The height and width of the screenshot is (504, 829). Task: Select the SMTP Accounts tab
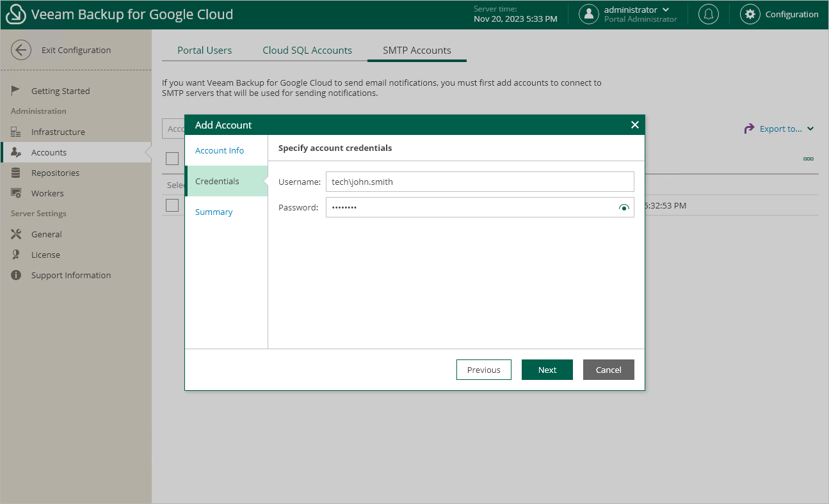417,50
